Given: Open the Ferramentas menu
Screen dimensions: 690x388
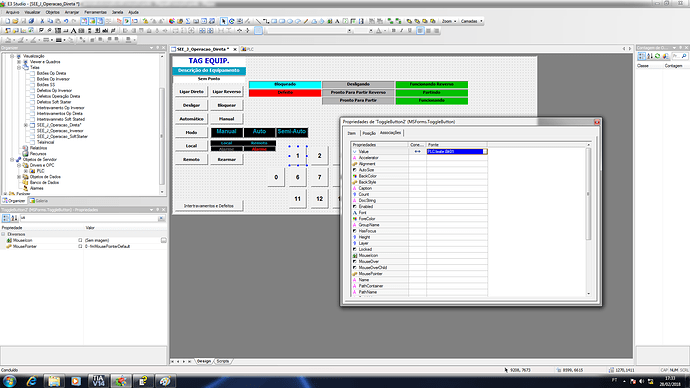Looking at the screenshot, I should (x=95, y=12).
